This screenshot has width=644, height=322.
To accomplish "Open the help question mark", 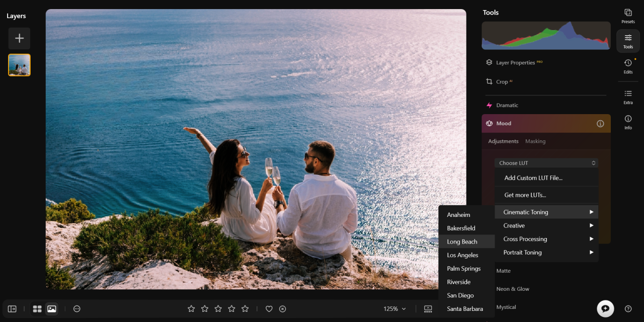I will click(x=628, y=309).
